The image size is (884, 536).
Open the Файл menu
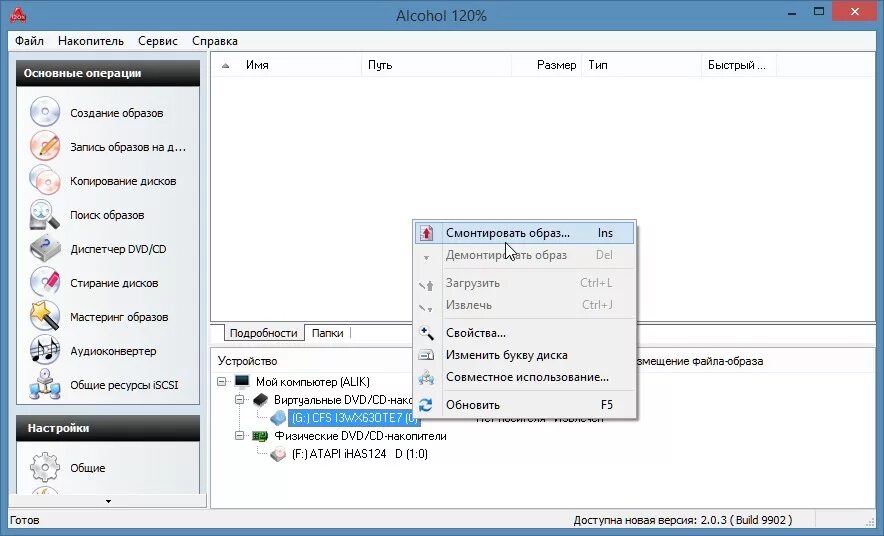click(29, 41)
